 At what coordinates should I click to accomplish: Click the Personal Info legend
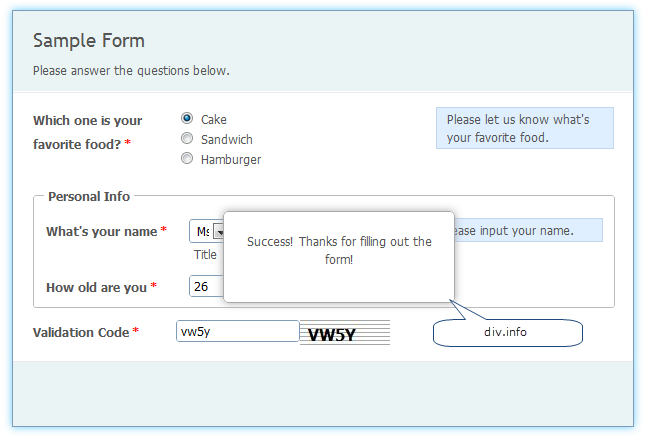click(x=89, y=196)
